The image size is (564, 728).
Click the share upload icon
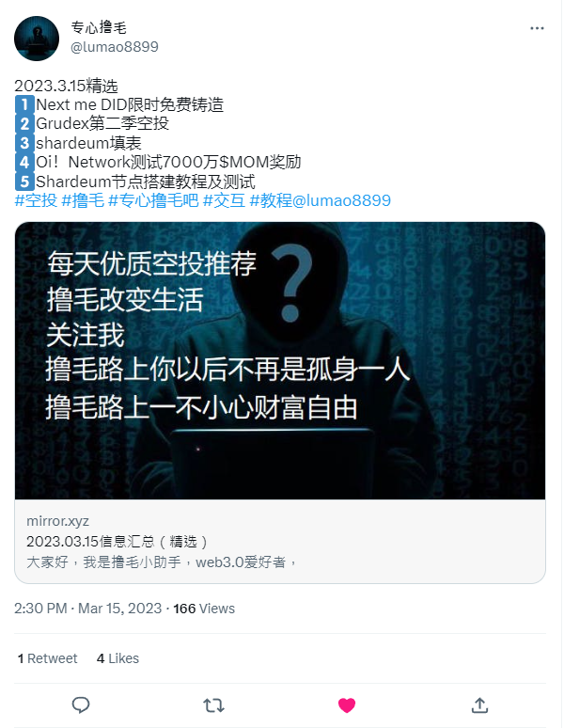pyautogui.click(x=479, y=705)
